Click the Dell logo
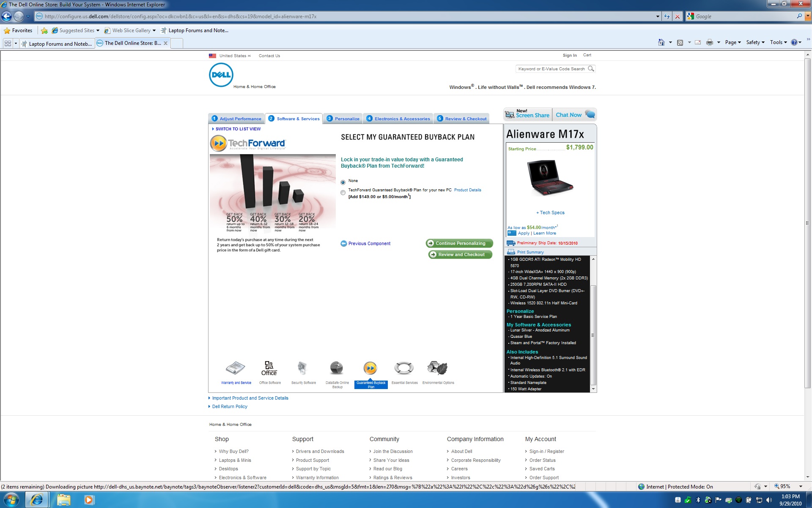This screenshot has height=508, width=812. [221, 75]
